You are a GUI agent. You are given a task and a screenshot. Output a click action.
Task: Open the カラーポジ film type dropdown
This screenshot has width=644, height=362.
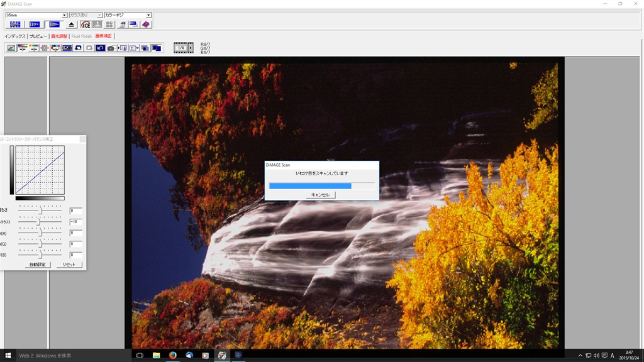[x=128, y=15]
